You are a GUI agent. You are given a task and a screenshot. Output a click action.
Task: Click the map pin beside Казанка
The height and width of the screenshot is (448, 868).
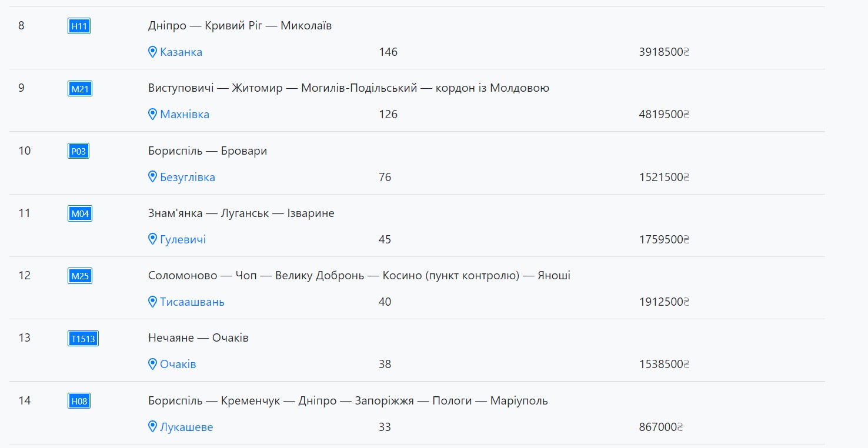pyautogui.click(x=152, y=52)
